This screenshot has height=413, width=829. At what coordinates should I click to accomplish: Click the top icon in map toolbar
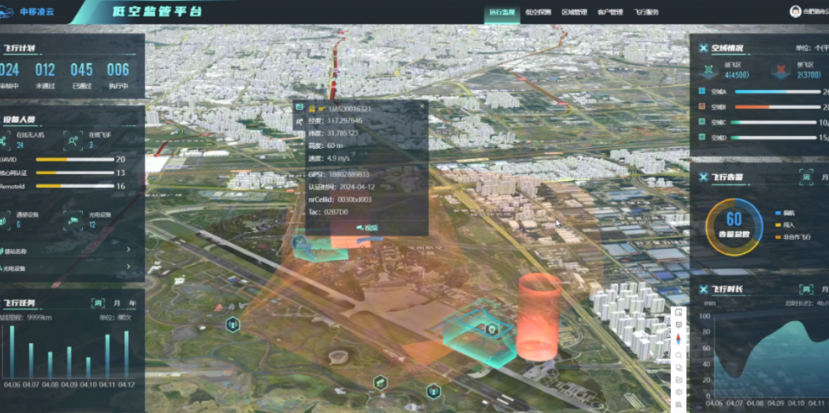(x=679, y=313)
